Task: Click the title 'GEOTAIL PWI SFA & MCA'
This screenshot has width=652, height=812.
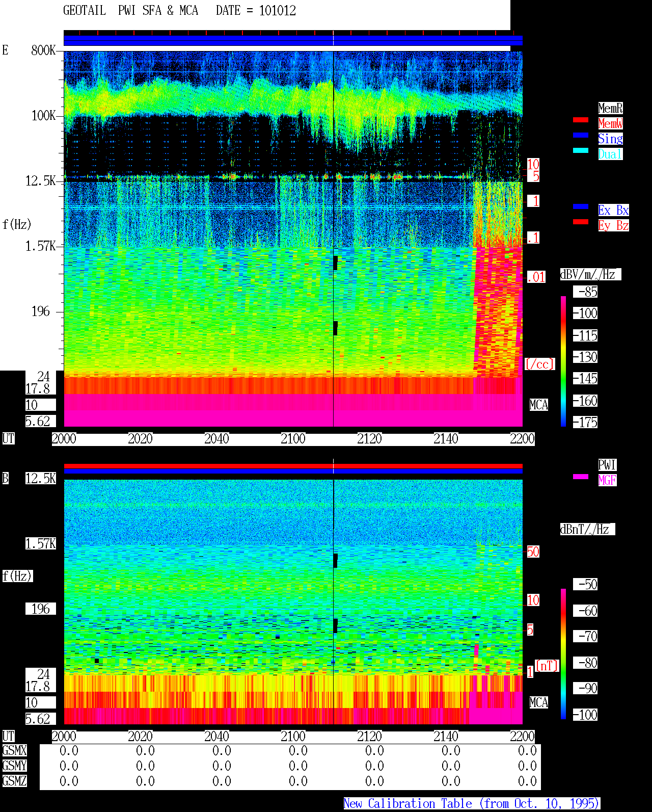Action: pyautogui.click(x=130, y=10)
